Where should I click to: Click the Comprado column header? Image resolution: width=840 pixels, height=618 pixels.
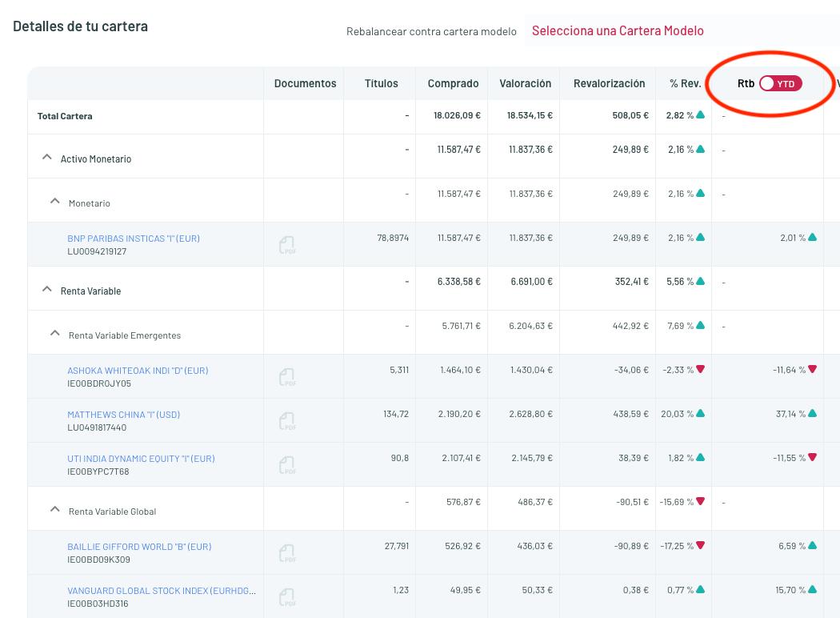(x=453, y=83)
